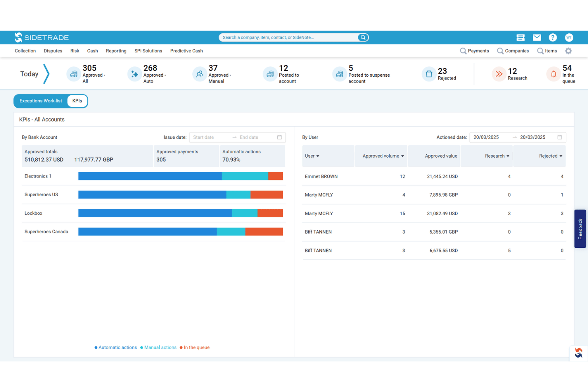588x392 pixels.
Task: Click the 5,355.01 GBP approved value
Action: coord(443,232)
